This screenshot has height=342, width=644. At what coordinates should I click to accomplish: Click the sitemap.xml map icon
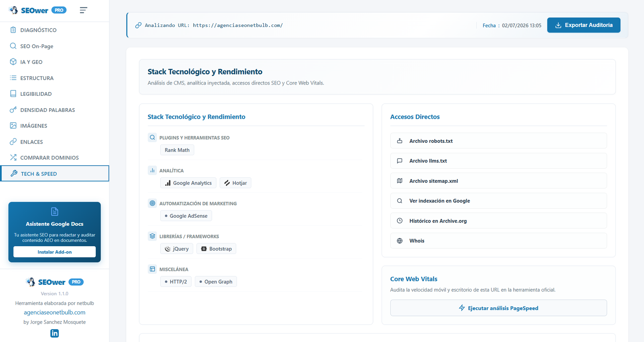(x=400, y=181)
